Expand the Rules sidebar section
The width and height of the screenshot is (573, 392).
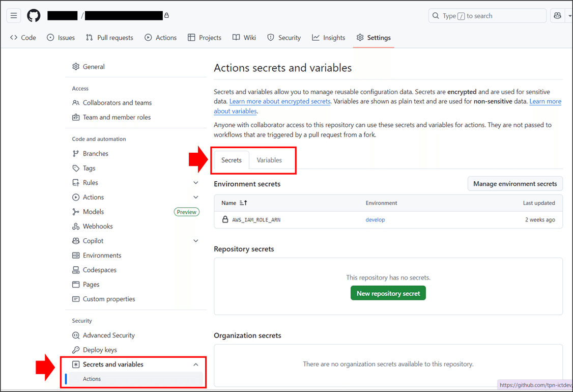[x=195, y=182]
